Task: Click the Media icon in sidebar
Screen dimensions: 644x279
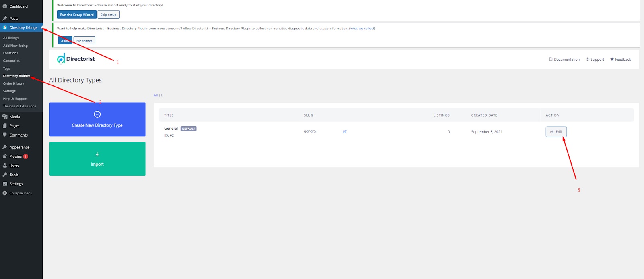Action: [x=5, y=117]
